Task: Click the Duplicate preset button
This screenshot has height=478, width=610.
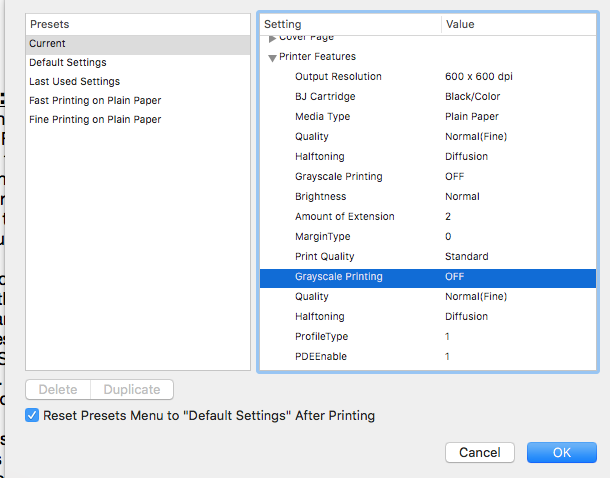Action: pos(132,389)
